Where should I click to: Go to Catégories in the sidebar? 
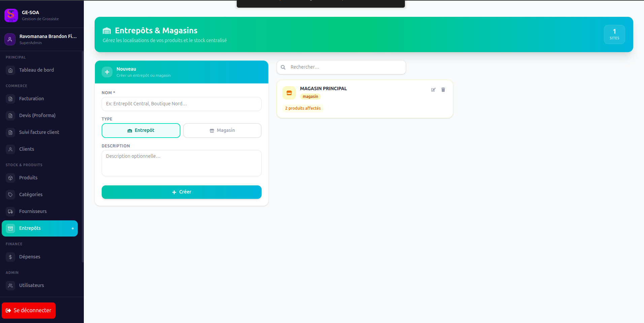pyautogui.click(x=40, y=195)
